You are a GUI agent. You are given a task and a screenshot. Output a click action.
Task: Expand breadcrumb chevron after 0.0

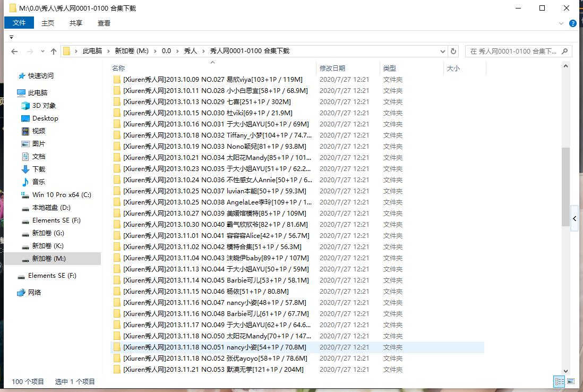(x=177, y=51)
